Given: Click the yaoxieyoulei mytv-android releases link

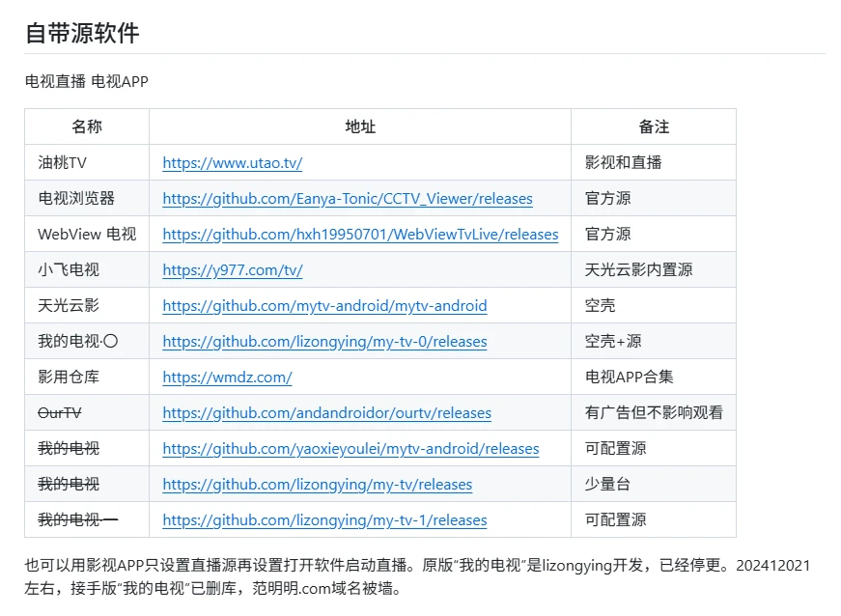Looking at the screenshot, I should point(350,449).
